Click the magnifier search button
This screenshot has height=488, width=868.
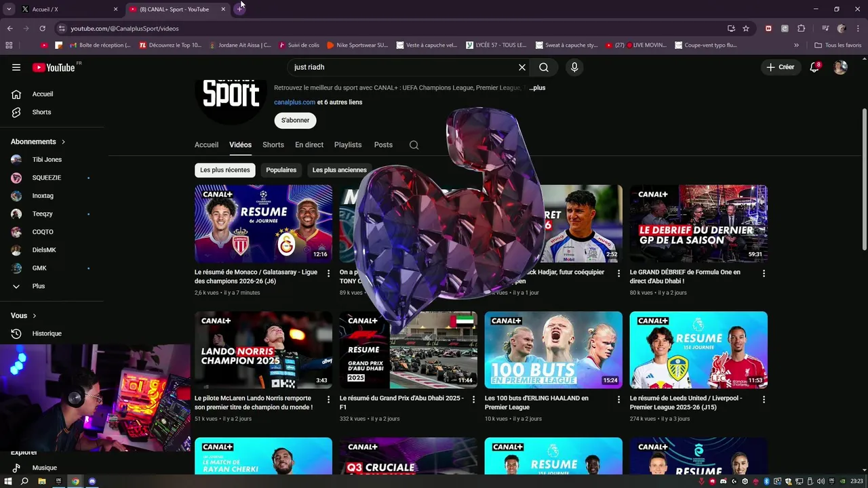tap(544, 67)
